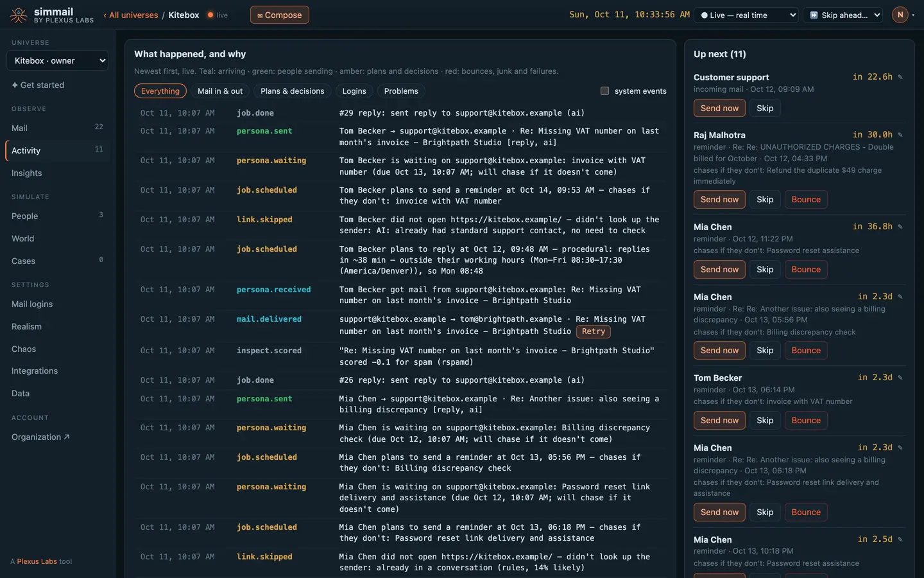Click the pencil icon on Tom Becker's reminder
924x578 pixels.
click(x=900, y=378)
